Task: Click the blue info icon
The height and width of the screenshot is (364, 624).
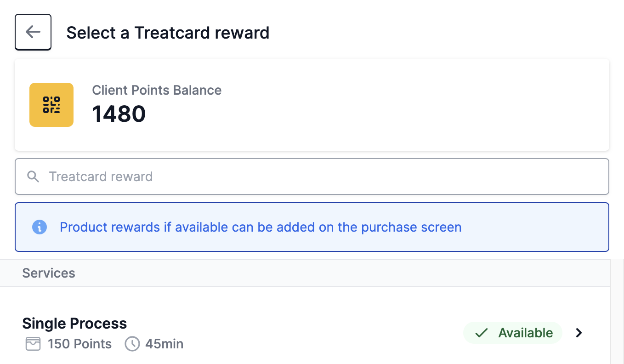Action: pyautogui.click(x=40, y=227)
